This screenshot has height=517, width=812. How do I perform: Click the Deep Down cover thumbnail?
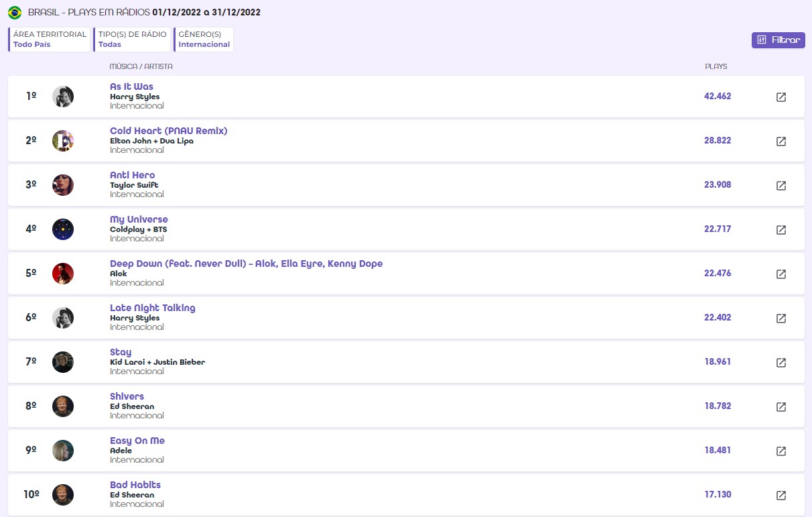click(63, 274)
